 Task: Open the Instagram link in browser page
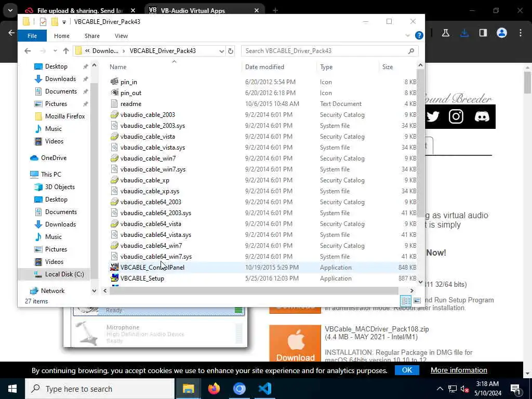[x=456, y=116]
